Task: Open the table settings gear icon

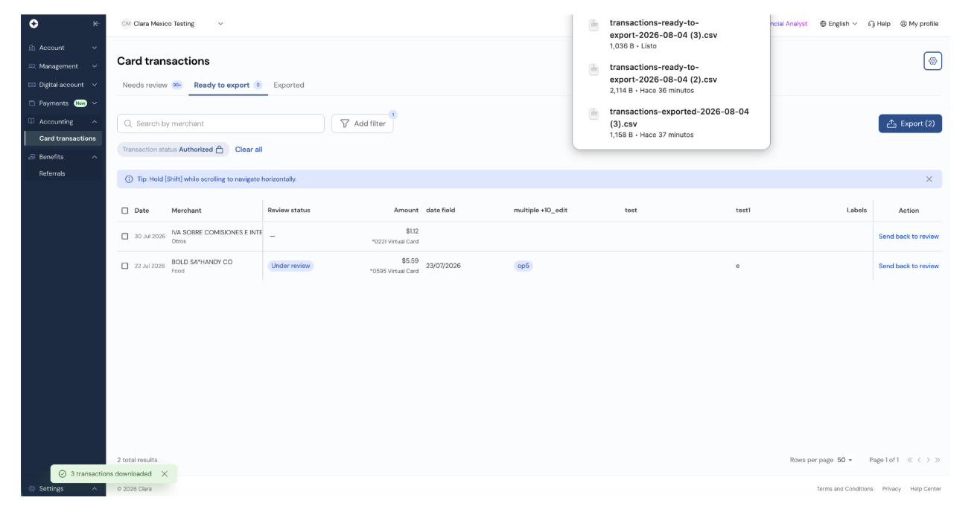Action: pyautogui.click(x=932, y=61)
